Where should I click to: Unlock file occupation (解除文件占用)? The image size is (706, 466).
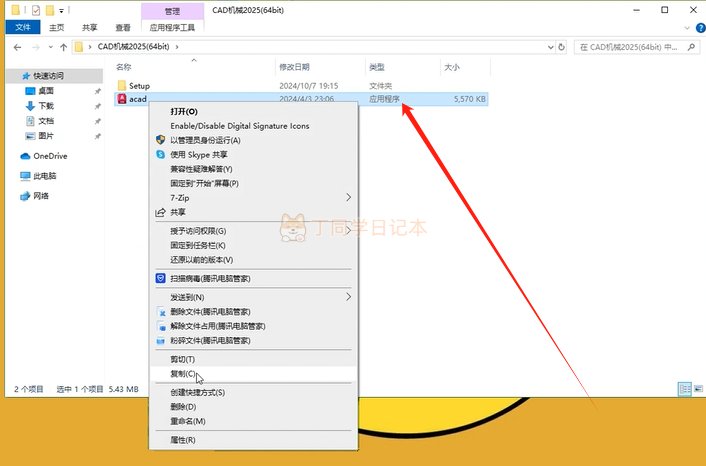tap(253, 326)
